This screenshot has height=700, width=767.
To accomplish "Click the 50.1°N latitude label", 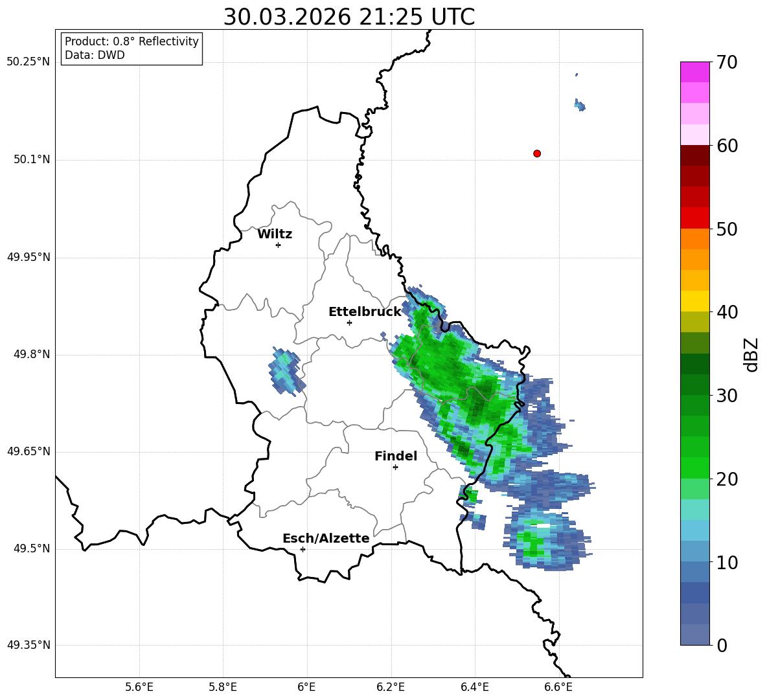I will (x=32, y=160).
